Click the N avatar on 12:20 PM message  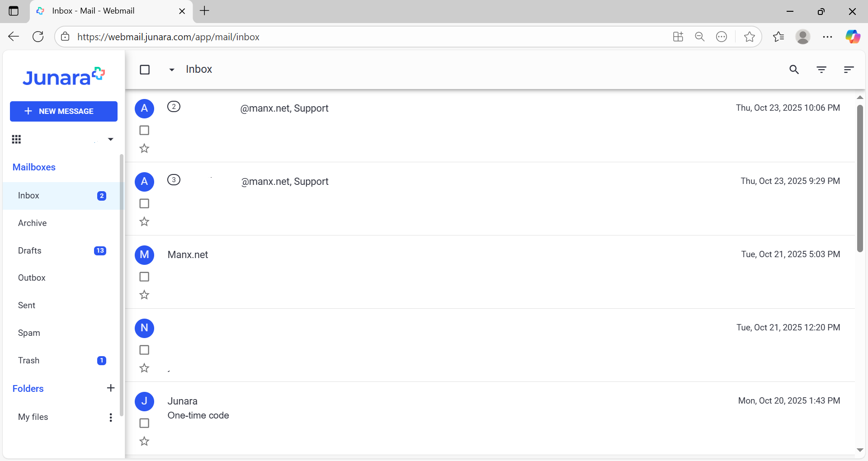tap(144, 328)
